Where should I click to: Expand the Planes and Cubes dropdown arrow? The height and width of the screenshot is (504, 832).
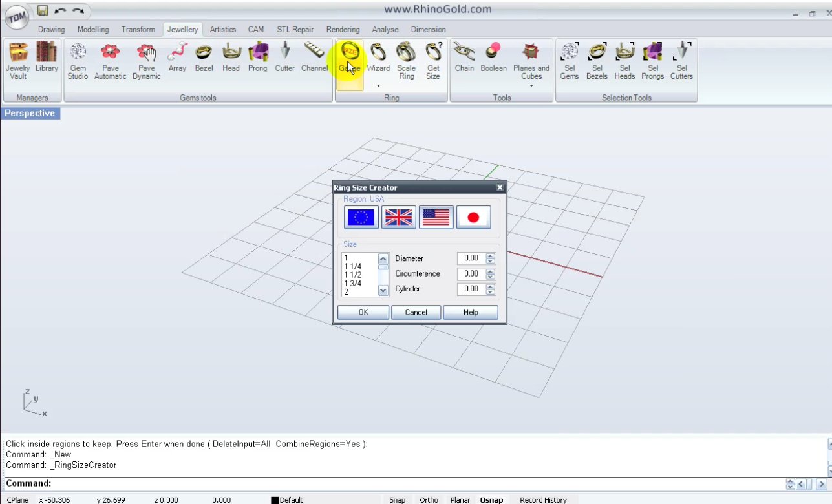(531, 85)
